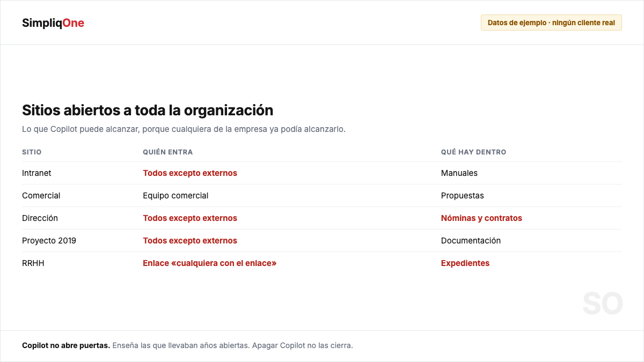Click the Propuestas cell

pos(463,196)
